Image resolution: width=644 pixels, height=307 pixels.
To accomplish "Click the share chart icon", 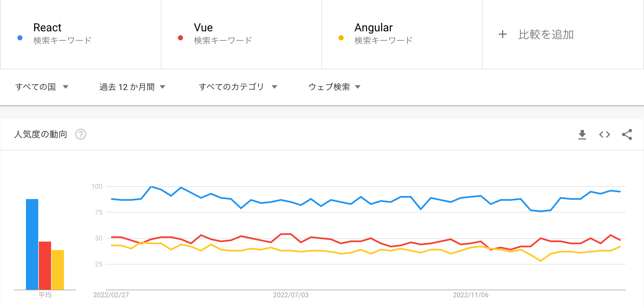I will pyautogui.click(x=627, y=134).
